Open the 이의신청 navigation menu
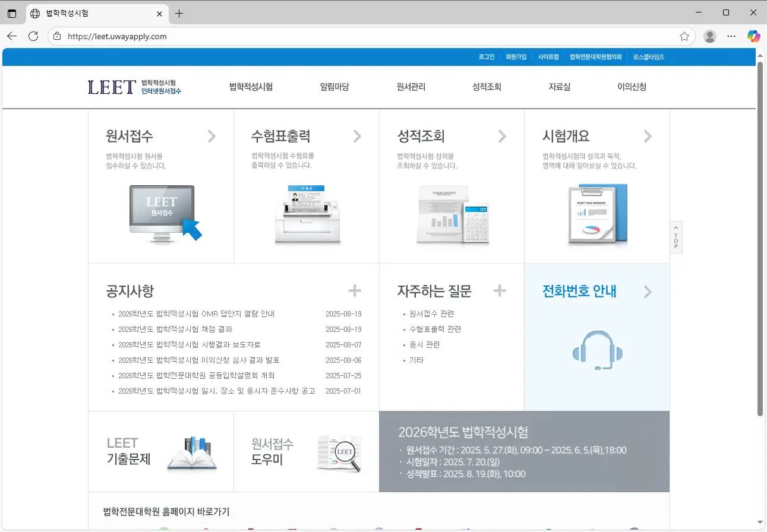 [632, 87]
